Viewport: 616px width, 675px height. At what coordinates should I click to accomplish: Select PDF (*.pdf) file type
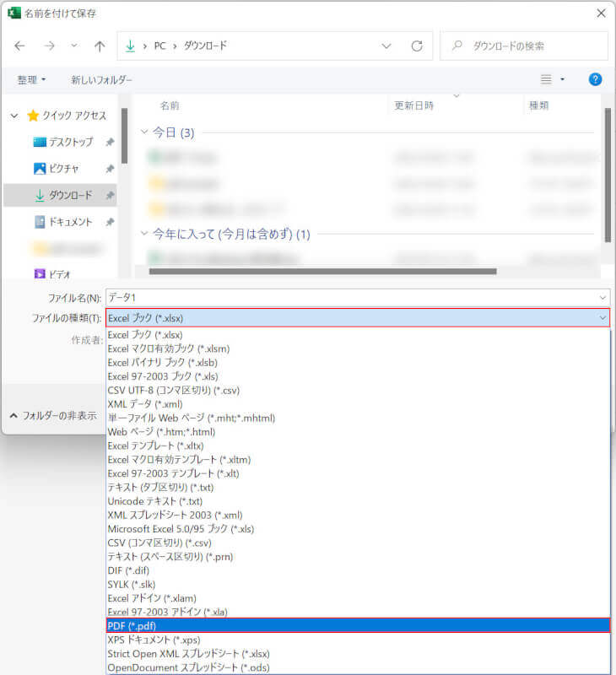tap(358, 625)
